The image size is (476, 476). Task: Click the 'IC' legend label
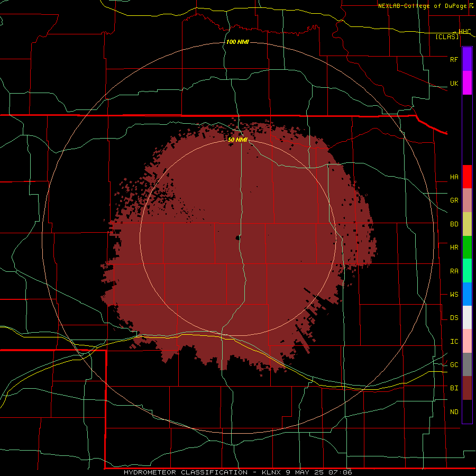[454, 342]
